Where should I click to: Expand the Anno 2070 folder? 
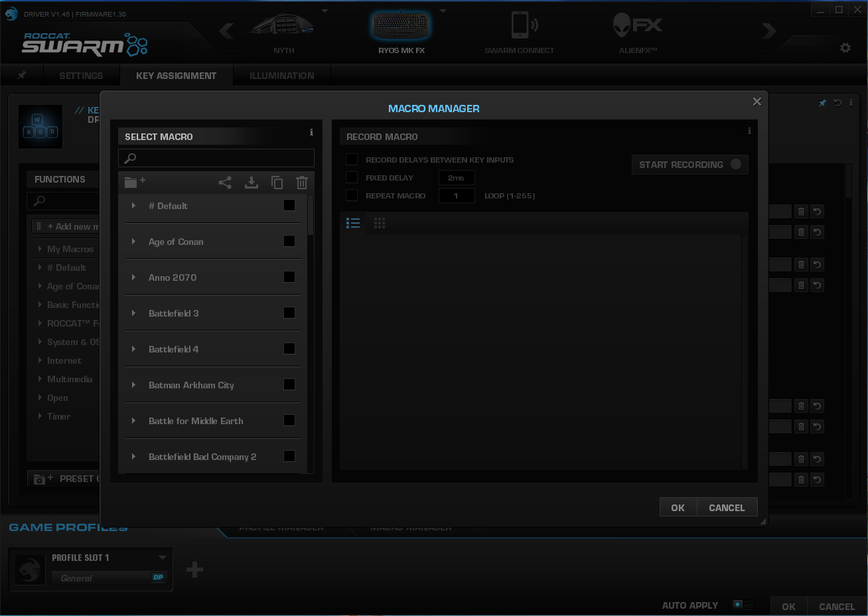[x=133, y=277]
